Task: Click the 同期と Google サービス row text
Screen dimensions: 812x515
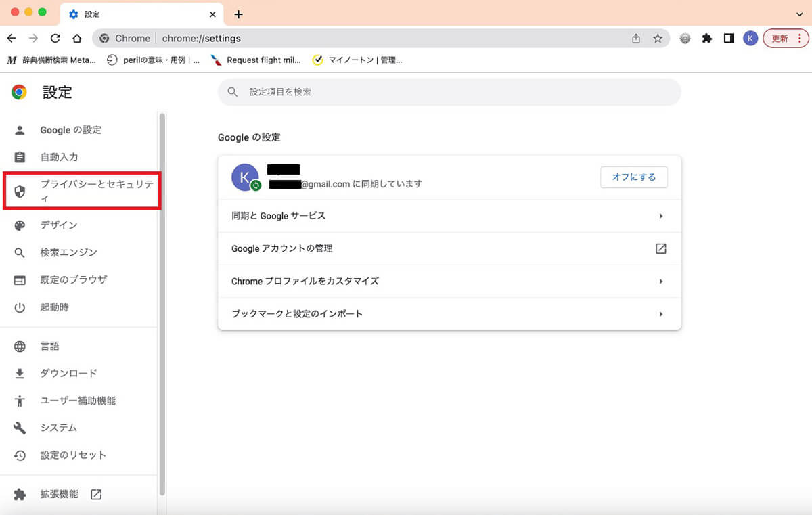Action: point(279,216)
